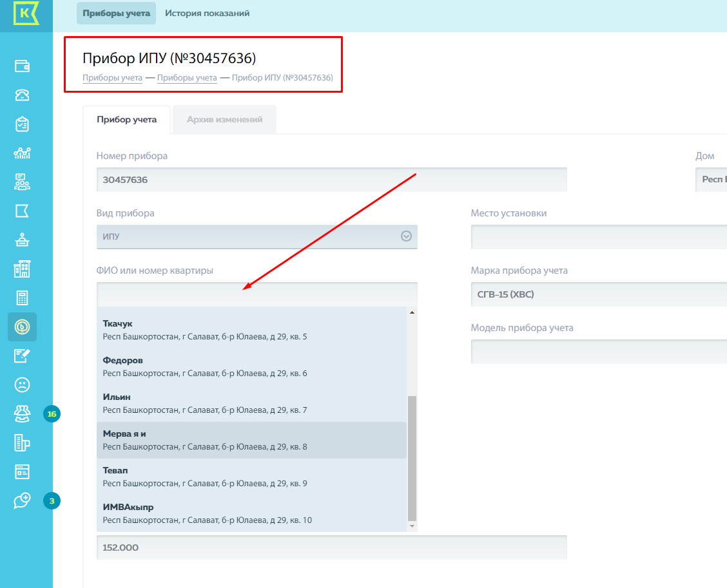Open История показаний top menu
Screen dimensions: 727x588
208,14
